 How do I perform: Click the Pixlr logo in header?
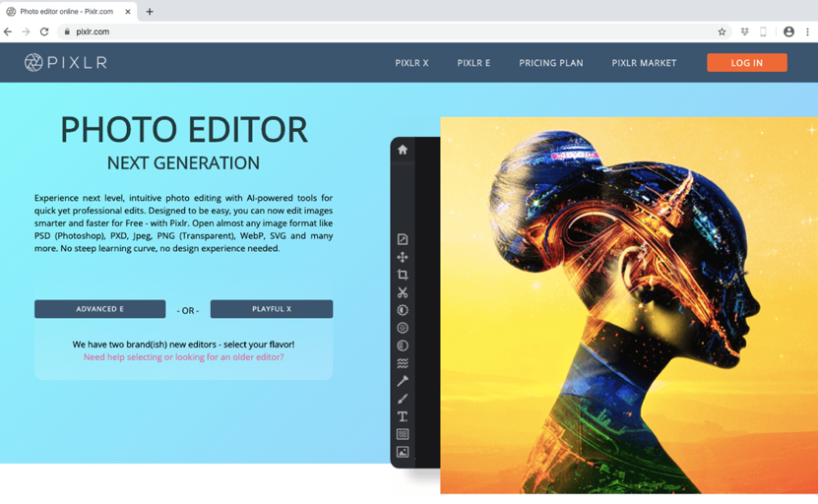[65, 63]
